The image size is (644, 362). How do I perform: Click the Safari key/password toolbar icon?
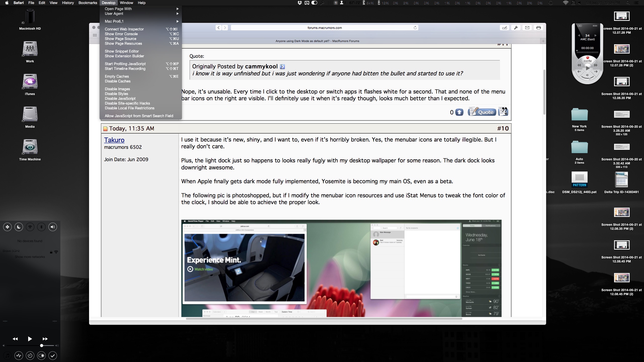point(516,28)
